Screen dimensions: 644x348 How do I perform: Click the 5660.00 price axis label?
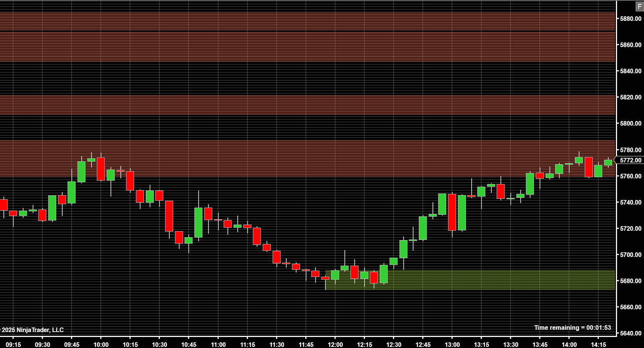pos(631,307)
